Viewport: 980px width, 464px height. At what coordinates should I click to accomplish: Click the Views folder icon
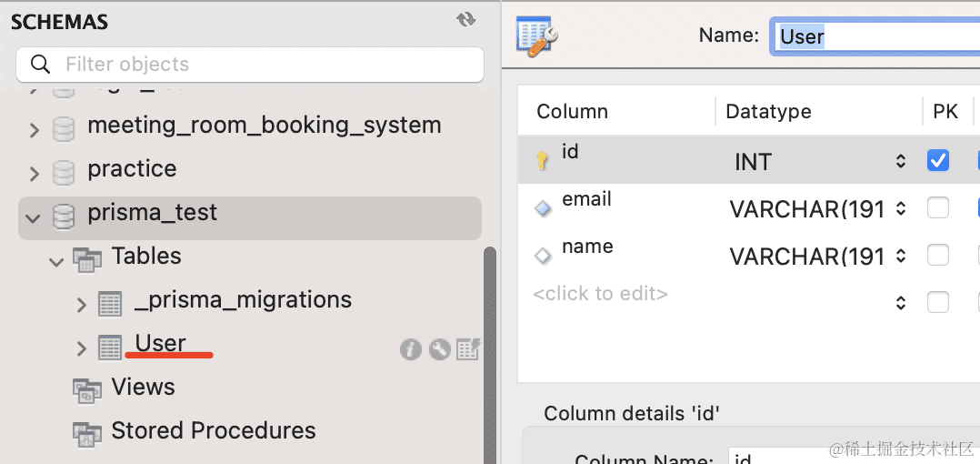pyautogui.click(x=87, y=389)
